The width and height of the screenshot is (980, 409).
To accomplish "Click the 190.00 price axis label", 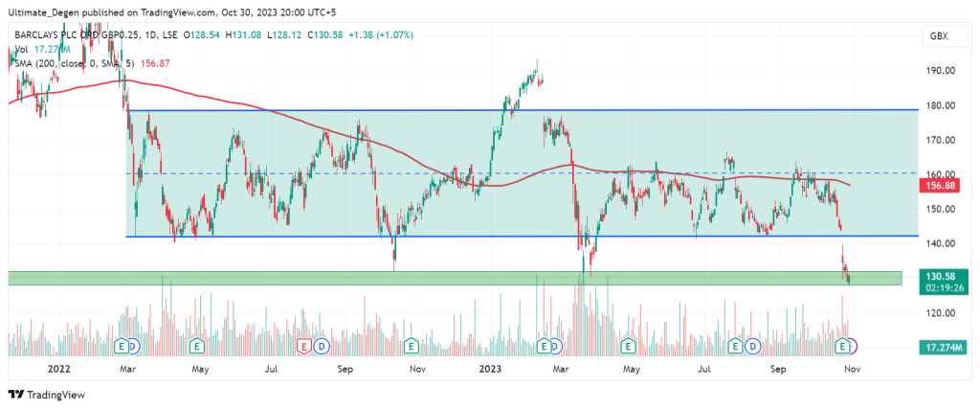I will point(942,71).
